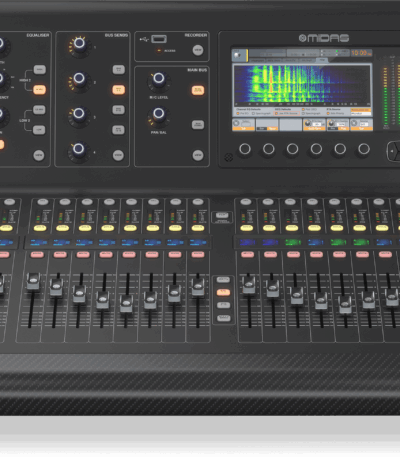Click the spectrogram display area

point(302,85)
